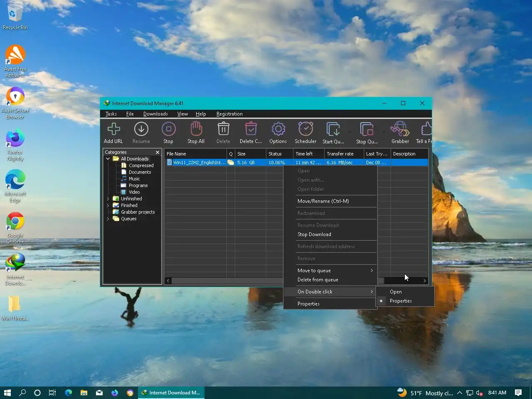
Task: Close the Categories panel with X
Action: [158, 153]
